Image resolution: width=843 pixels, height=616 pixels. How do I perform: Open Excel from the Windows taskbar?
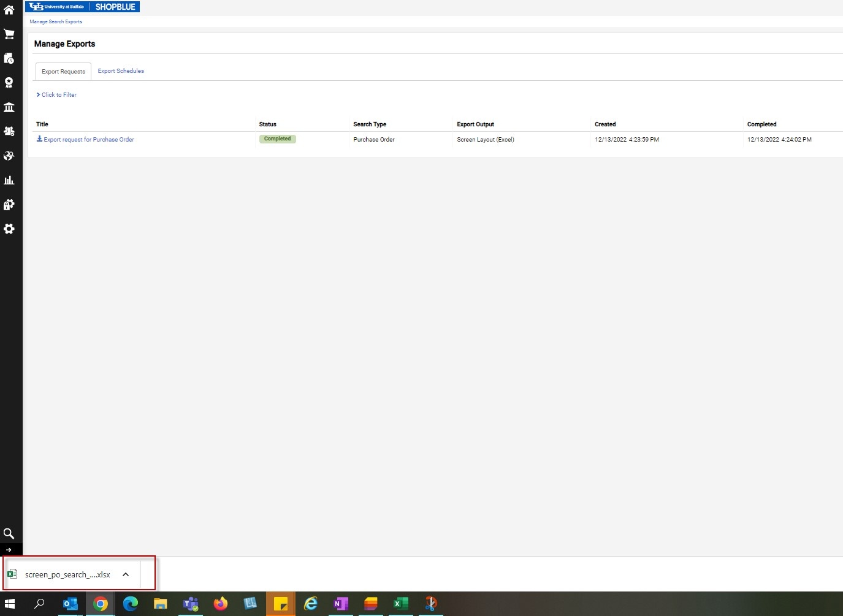pos(401,604)
